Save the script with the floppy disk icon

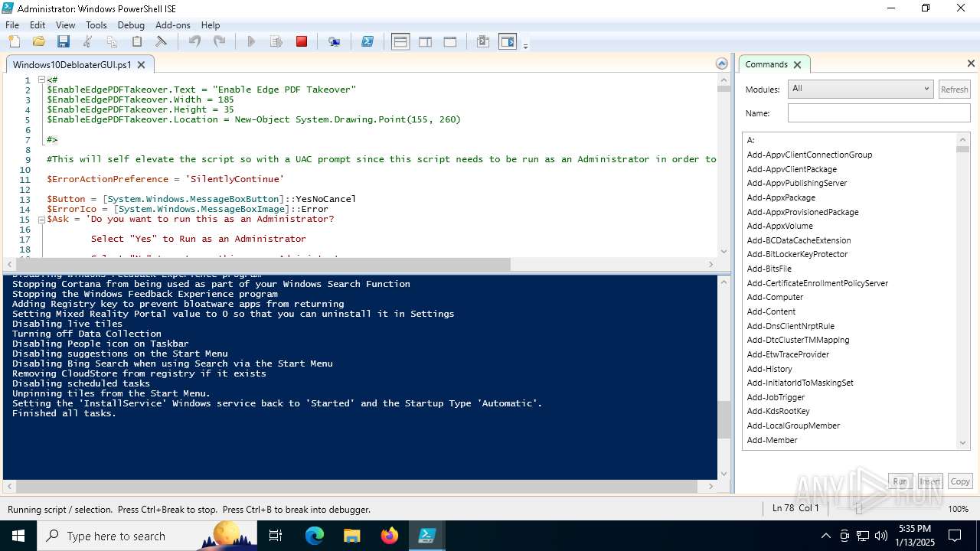63,41
